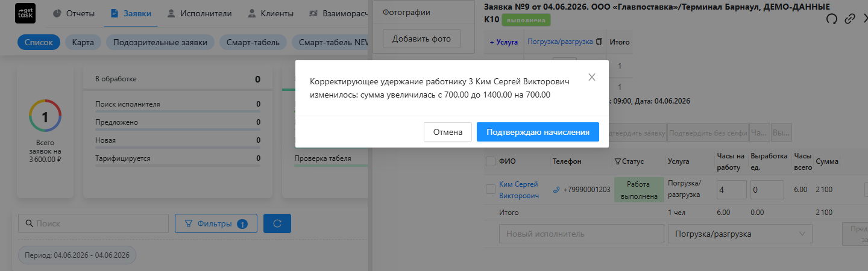Click the Добавить фото button
Image resolution: width=868 pixels, height=271 pixels.
pyautogui.click(x=421, y=39)
